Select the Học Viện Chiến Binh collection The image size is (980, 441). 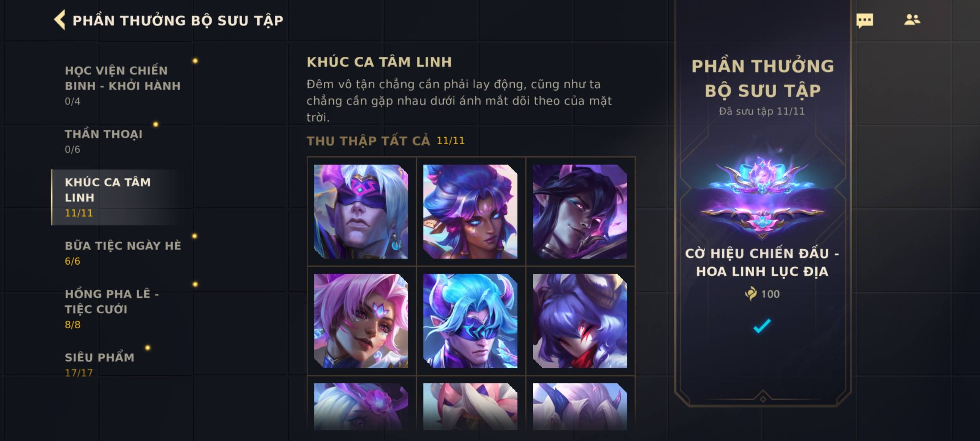(x=122, y=85)
